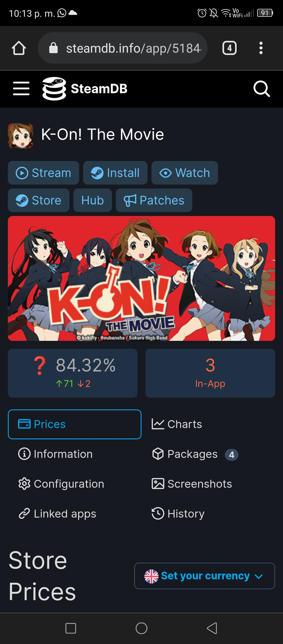Click the Watch button

point(185,173)
